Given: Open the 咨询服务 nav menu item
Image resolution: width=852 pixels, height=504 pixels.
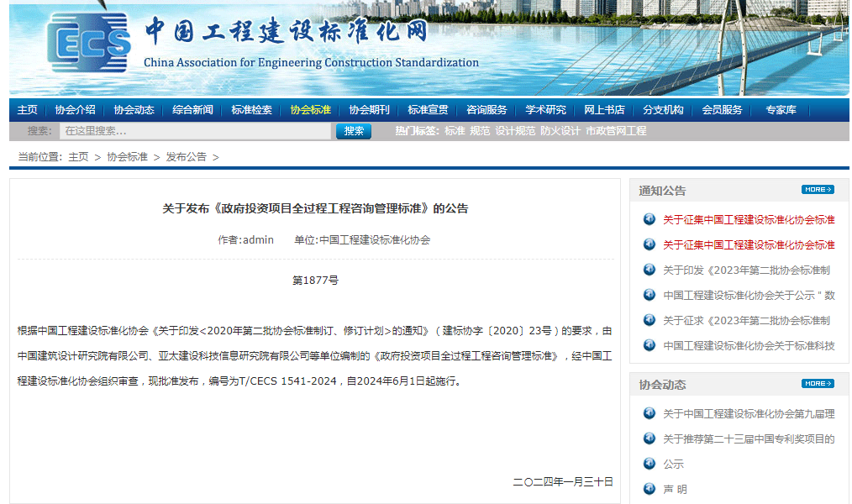Looking at the screenshot, I should (486, 110).
